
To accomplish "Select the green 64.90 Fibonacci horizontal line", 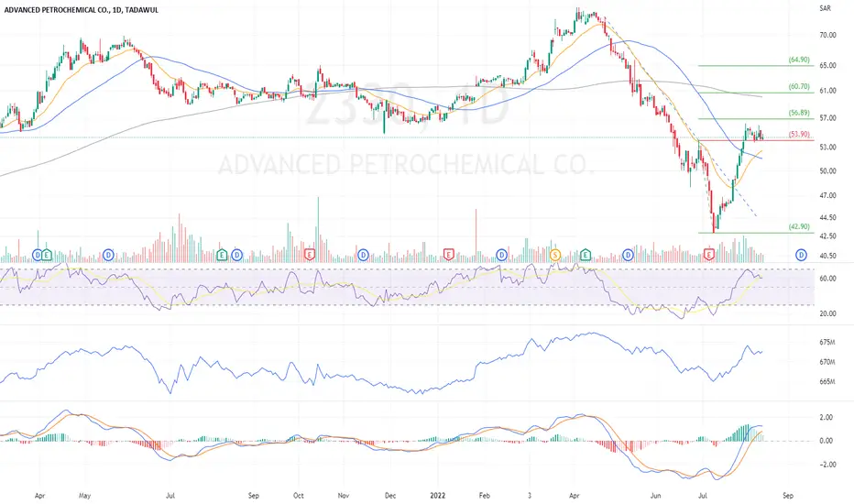I will 756,65.
